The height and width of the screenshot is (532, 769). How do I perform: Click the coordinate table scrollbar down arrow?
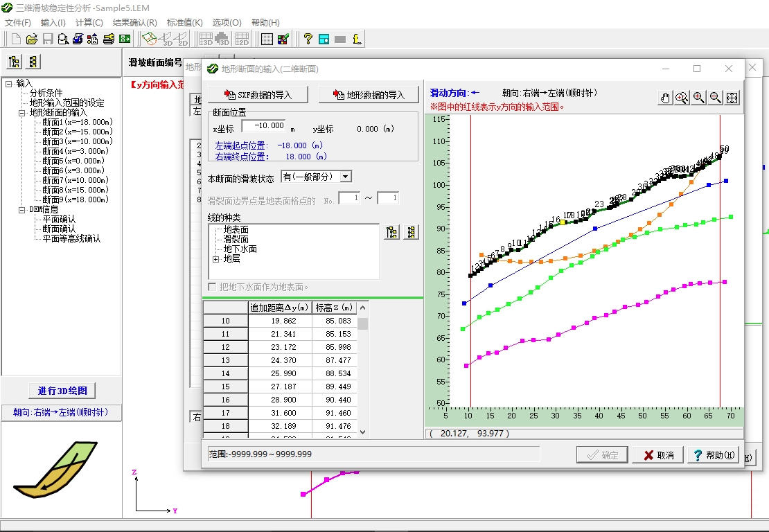click(x=362, y=432)
